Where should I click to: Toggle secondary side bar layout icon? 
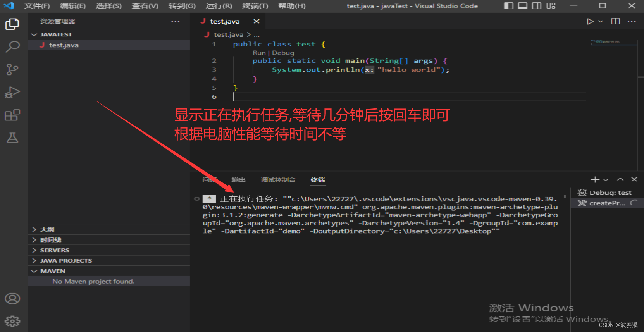pyautogui.click(x=537, y=6)
